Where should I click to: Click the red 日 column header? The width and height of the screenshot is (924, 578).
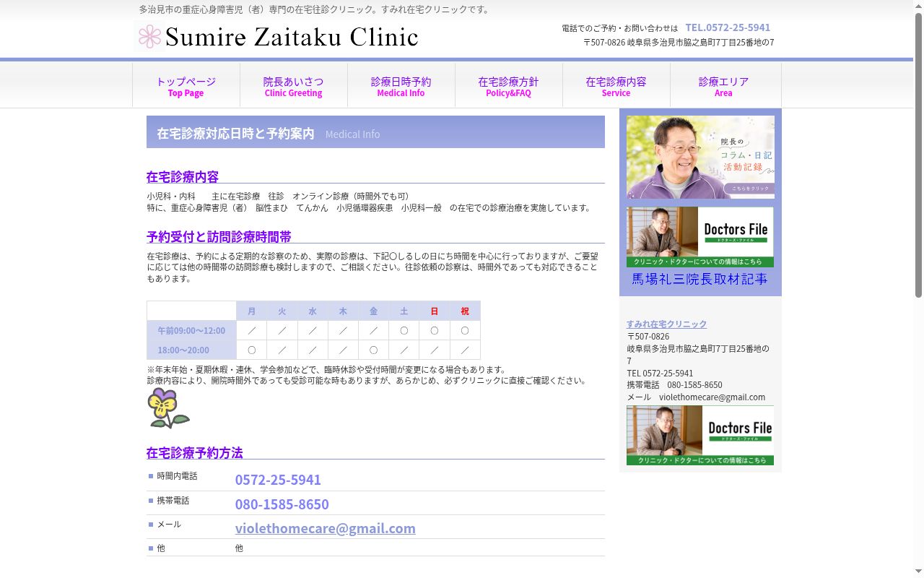(x=435, y=311)
